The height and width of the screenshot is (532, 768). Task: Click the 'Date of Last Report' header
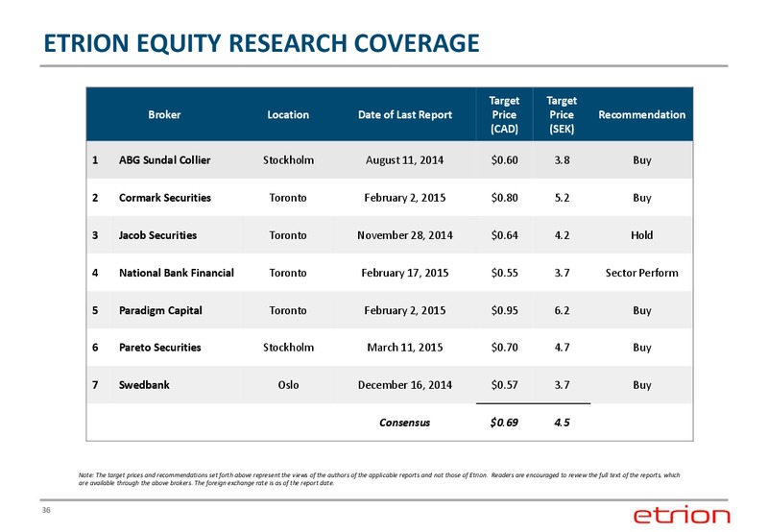405,114
